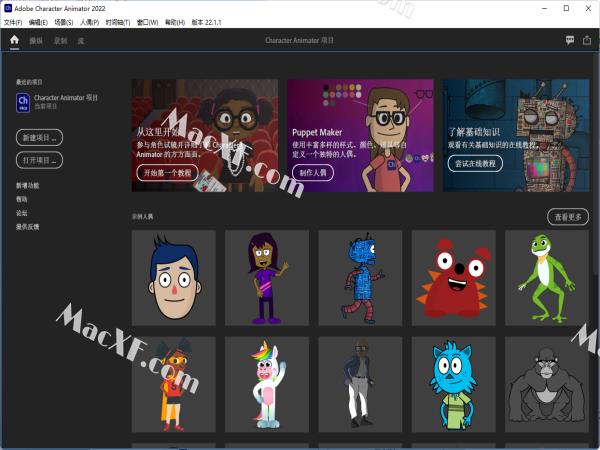Click 查看更多 to see more puppets
Viewport: 600px width, 450px height.
[x=568, y=216]
